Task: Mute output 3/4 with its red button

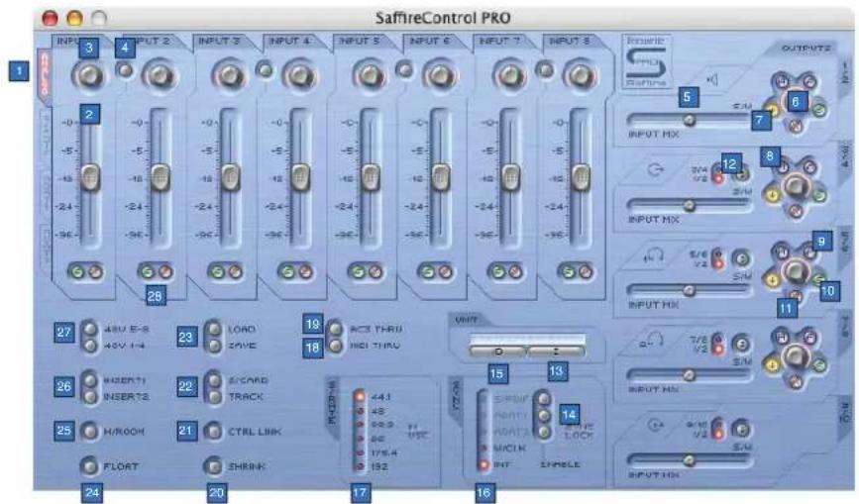Action: coord(796,210)
